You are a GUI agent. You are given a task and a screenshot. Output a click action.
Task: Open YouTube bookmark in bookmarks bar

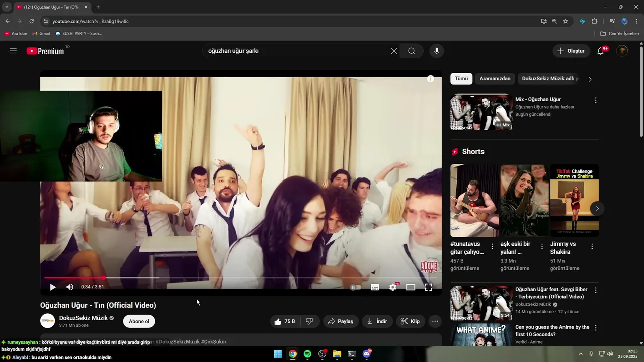pyautogui.click(x=16, y=34)
